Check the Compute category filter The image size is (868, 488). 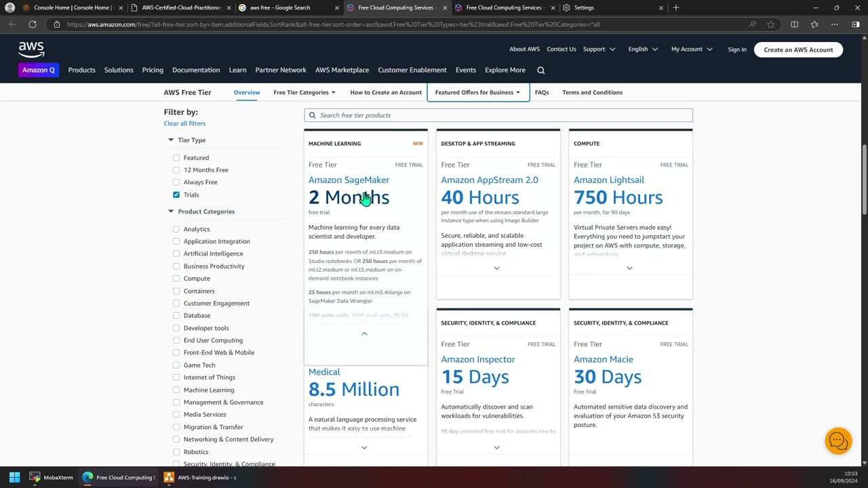tap(176, 279)
